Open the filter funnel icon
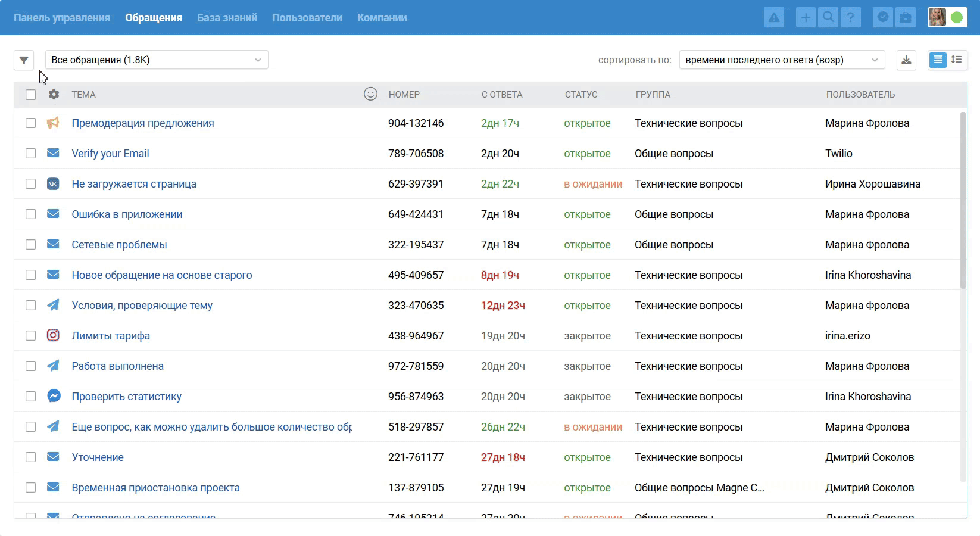980x536 pixels. point(24,60)
